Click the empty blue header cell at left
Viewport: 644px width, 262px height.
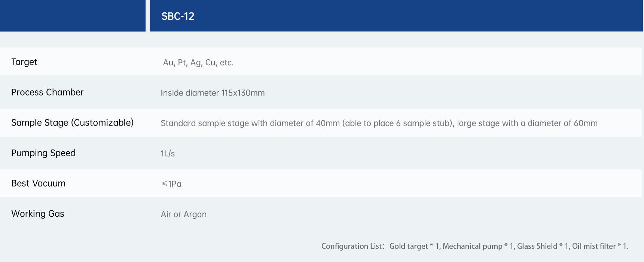(73, 16)
